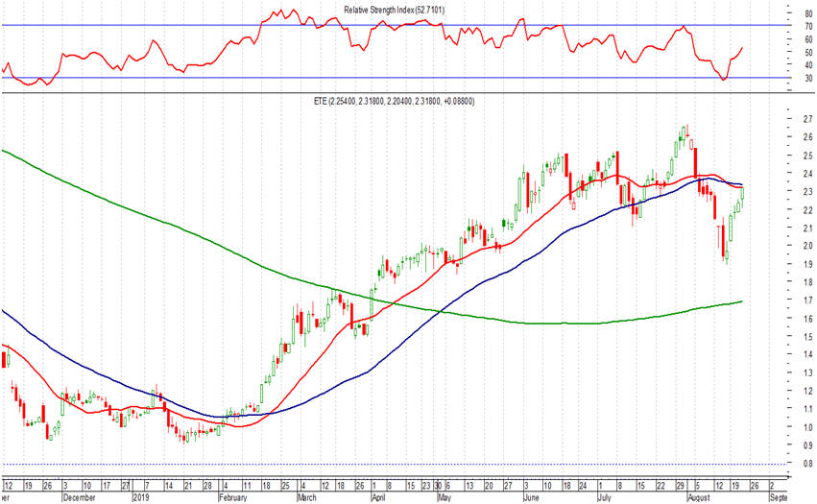817x504 pixels.
Task: Click the 1.4 price axis label
Action: (x=807, y=354)
